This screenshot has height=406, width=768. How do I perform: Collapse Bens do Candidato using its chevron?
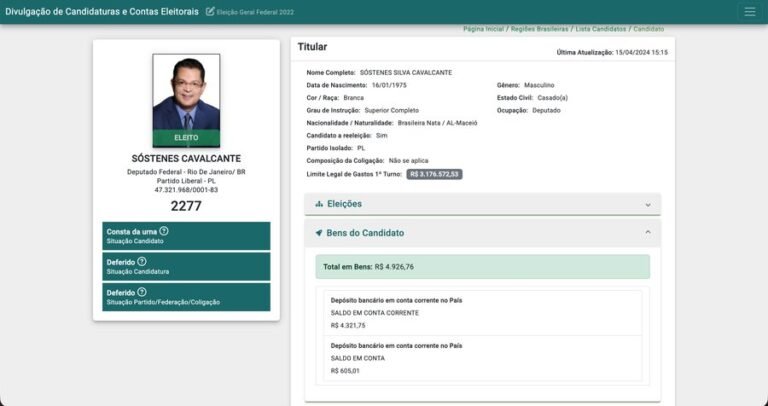click(647, 233)
